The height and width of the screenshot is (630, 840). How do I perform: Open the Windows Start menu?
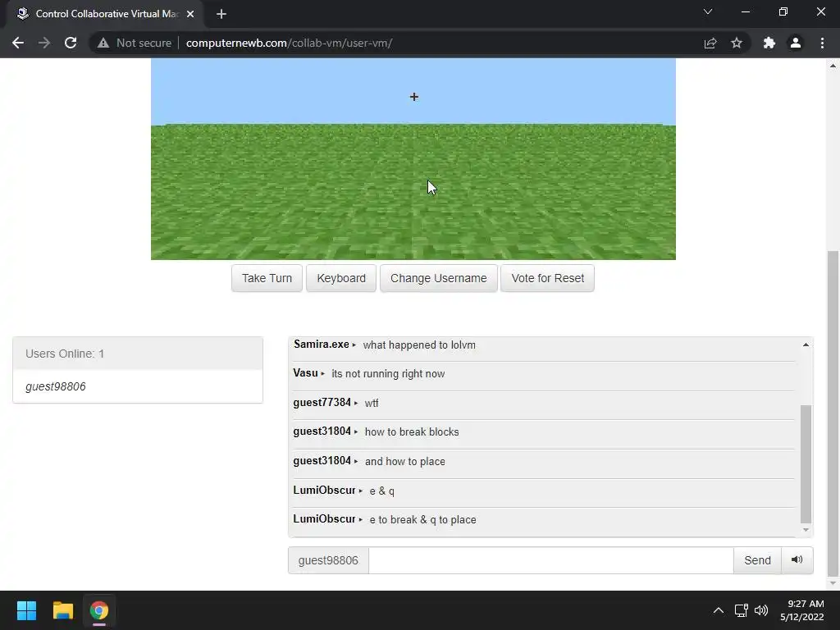pos(26,610)
